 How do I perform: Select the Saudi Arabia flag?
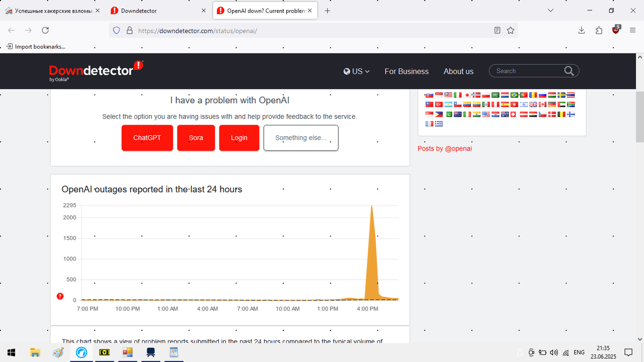click(496, 95)
